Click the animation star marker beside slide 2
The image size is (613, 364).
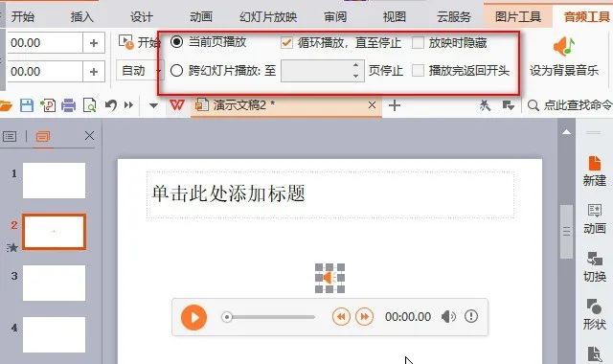click(x=12, y=247)
